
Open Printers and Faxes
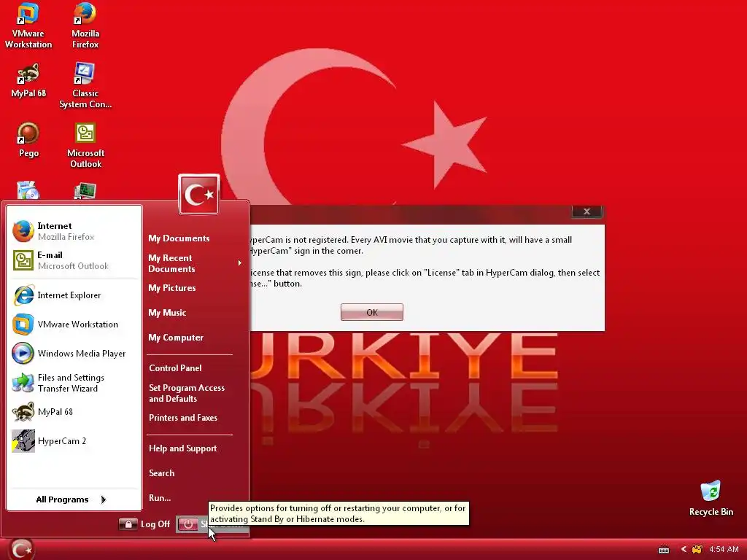click(x=183, y=418)
